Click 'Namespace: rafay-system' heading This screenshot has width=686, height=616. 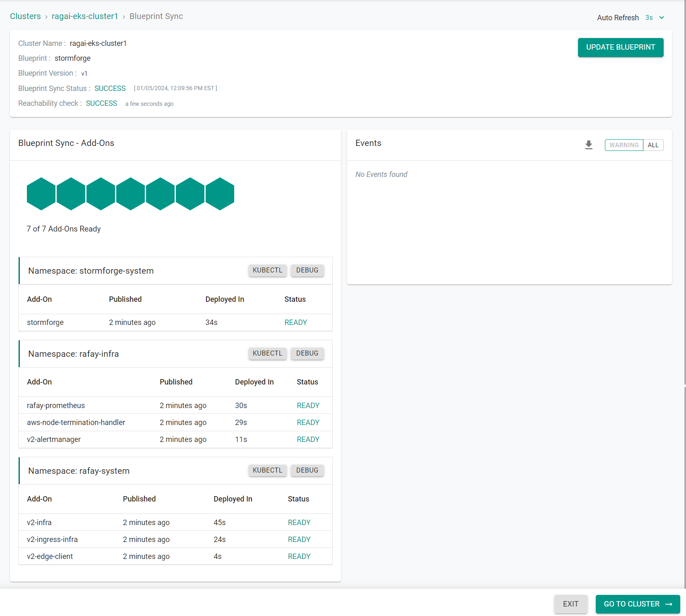[x=79, y=471]
